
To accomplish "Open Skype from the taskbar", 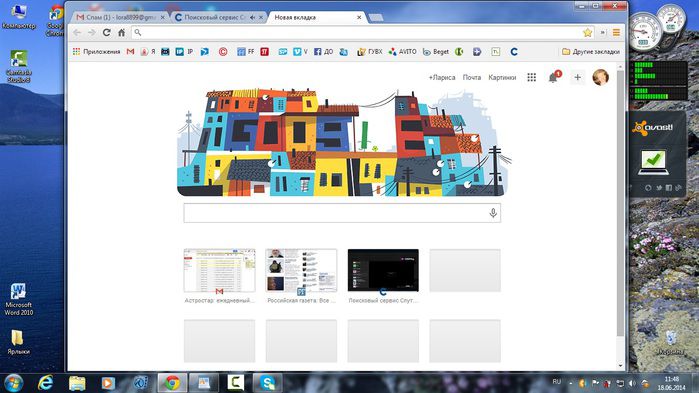I will pos(267,383).
